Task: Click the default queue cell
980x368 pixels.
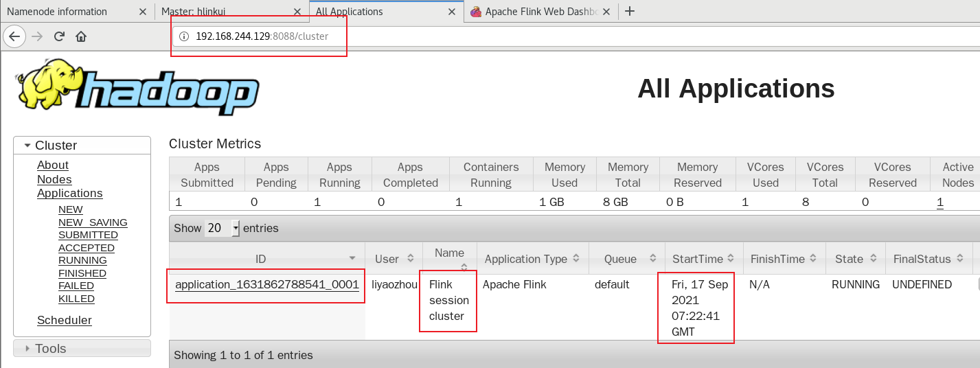Action: [612, 284]
